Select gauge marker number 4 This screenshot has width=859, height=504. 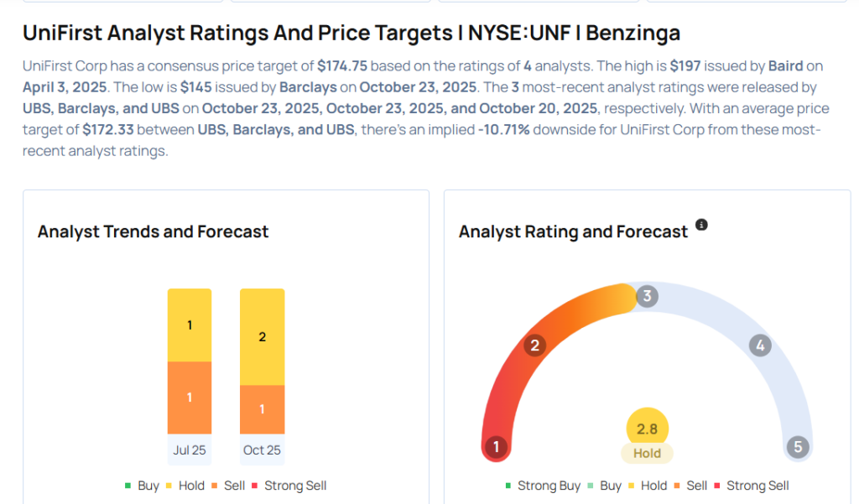(x=760, y=346)
